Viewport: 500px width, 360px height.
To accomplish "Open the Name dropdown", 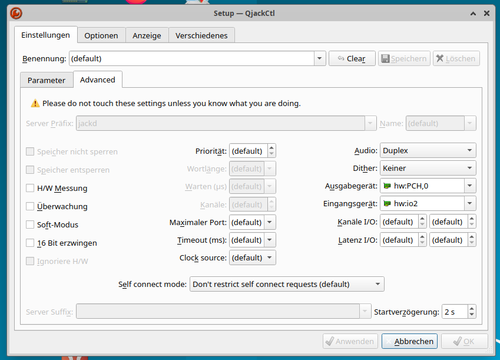I will point(470,123).
